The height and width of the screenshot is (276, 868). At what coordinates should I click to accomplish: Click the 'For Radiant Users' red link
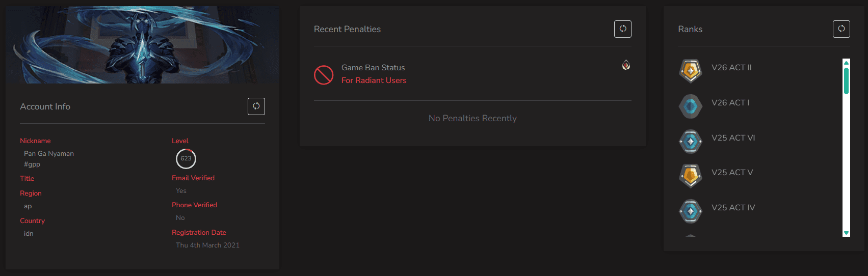(x=374, y=80)
